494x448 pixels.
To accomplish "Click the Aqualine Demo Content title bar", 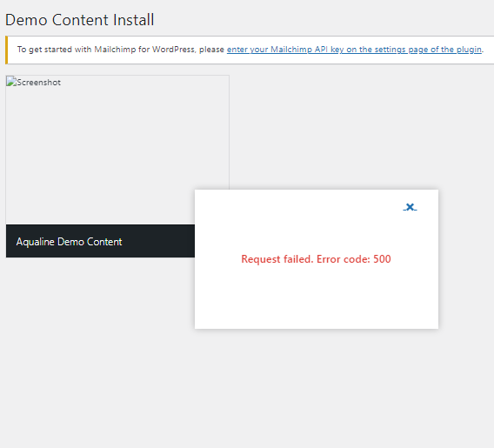I will coord(100,241).
